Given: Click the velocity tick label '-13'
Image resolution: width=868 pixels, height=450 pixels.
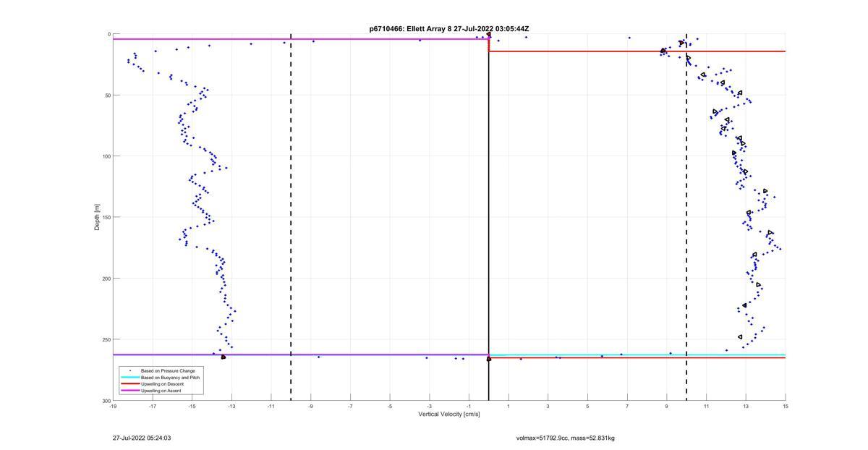Looking at the screenshot, I should 231,407.
